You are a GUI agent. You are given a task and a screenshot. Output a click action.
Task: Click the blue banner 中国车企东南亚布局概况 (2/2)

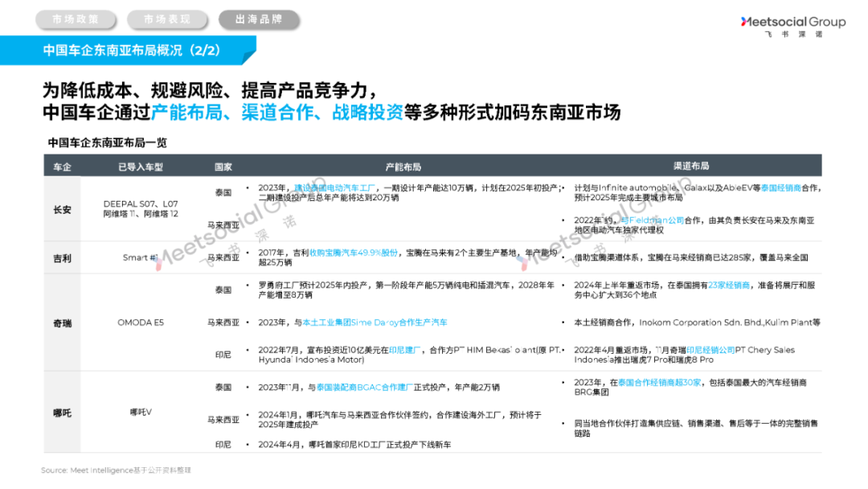128,51
